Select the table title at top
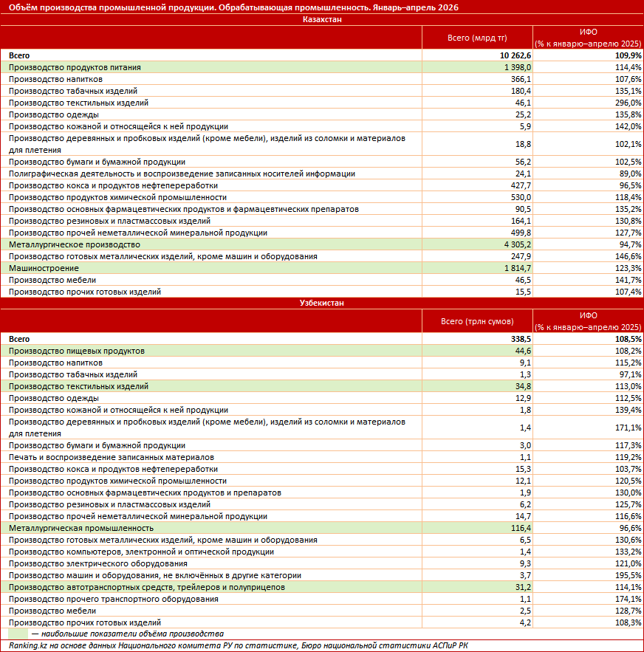 tap(233, 7)
